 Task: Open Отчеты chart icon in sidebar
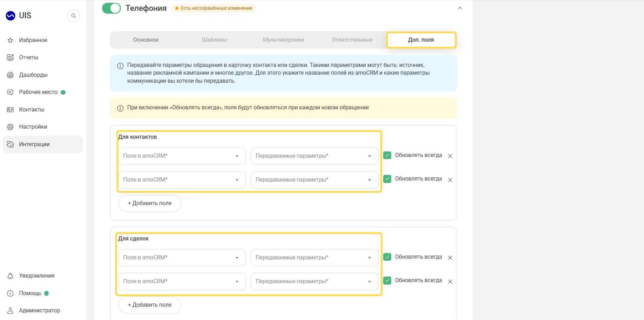tap(11, 57)
